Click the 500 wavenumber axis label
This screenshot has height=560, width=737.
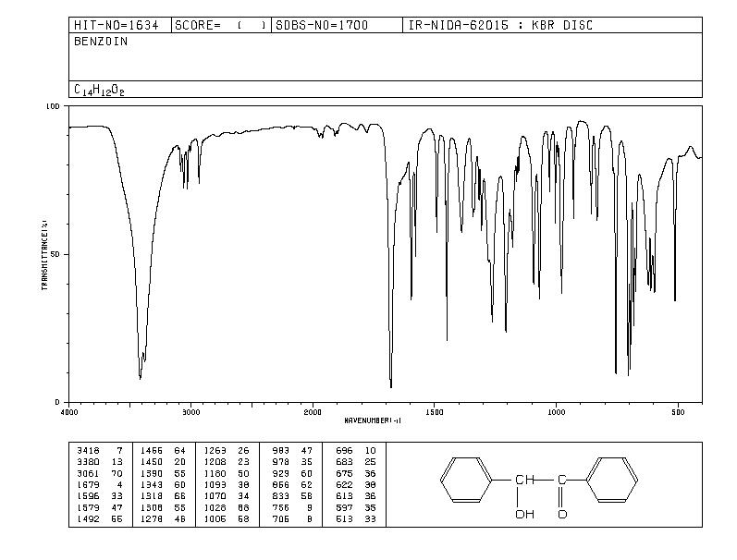(x=678, y=412)
